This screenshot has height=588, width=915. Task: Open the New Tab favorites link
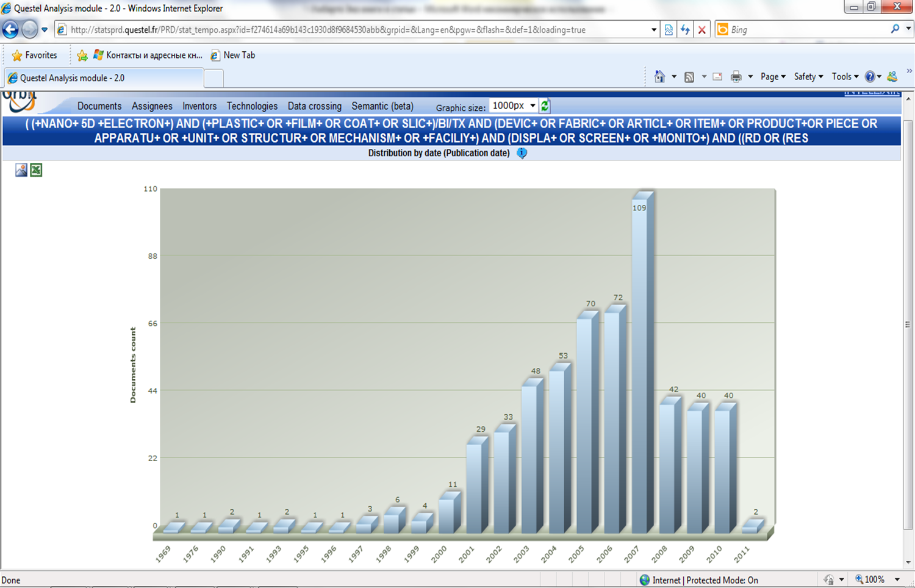[x=232, y=56]
